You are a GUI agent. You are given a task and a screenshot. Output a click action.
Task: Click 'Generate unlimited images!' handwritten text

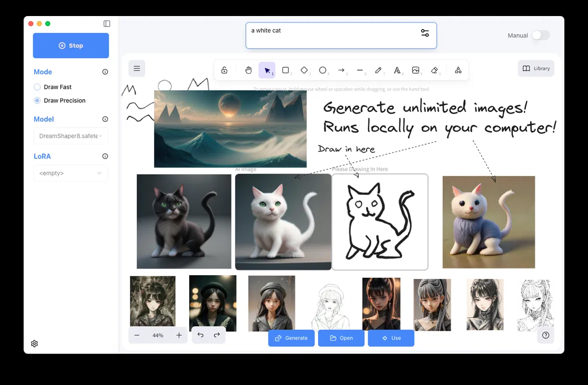point(425,108)
